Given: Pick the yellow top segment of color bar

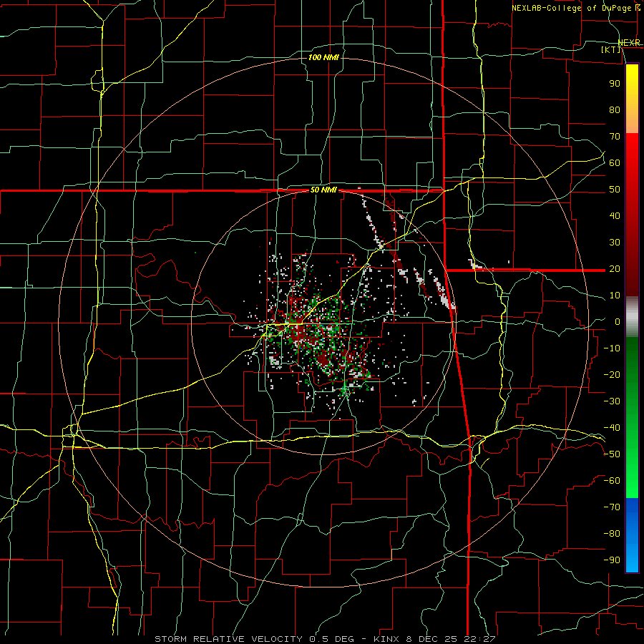Looking at the screenshot, I should point(632,98).
